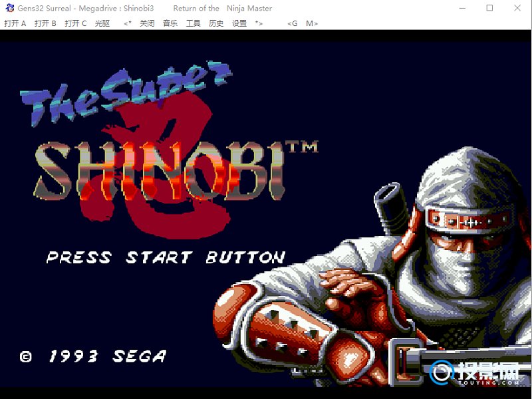Click the PRESS START BUTTON text
Image resolution: width=532 pixels, height=399 pixels.
pos(166,257)
